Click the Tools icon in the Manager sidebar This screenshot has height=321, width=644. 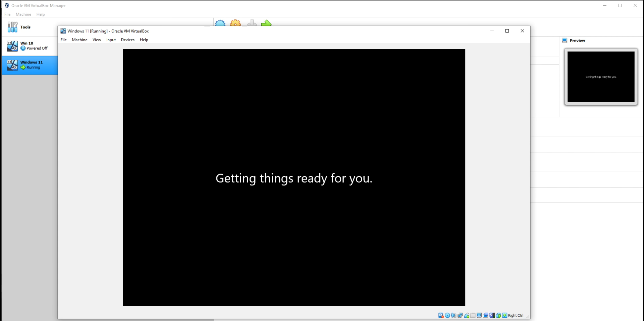[12, 27]
